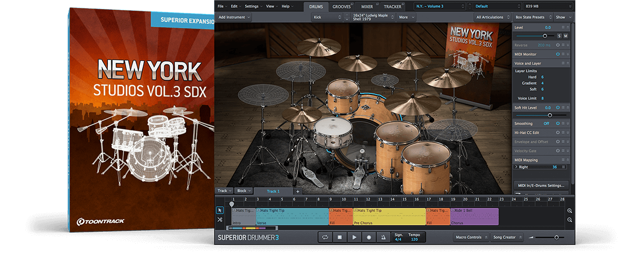Open the Track dropdown menu
The width and height of the screenshot is (644, 262).
coord(224,191)
